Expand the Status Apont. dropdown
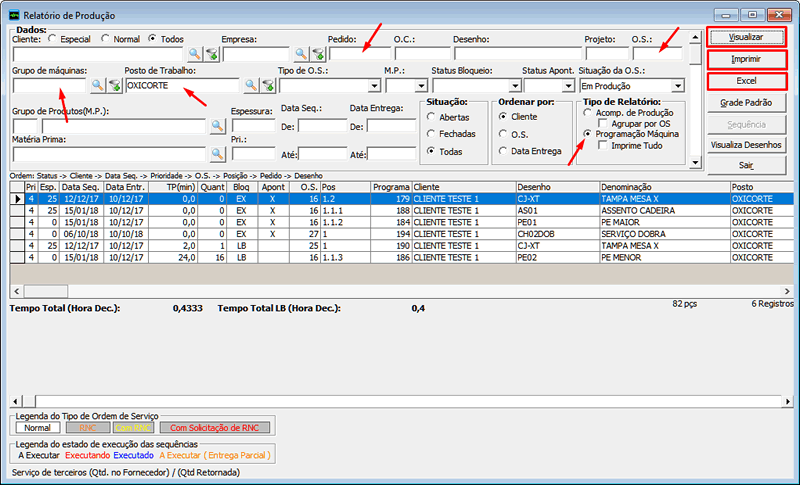This screenshot has width=800, height=485. pyautogui.click(x=569, y=86)
